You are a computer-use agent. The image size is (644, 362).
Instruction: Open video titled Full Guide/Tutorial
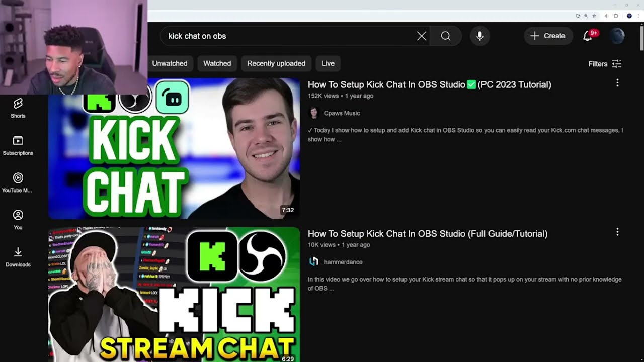coord(428,233)
